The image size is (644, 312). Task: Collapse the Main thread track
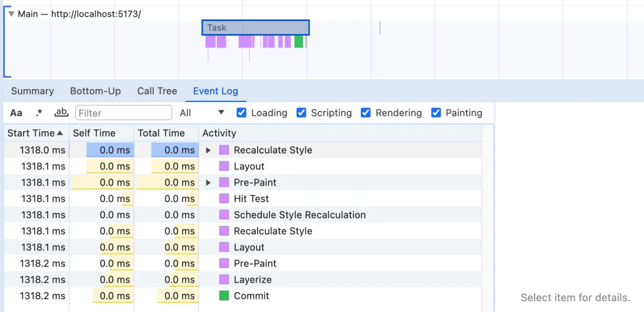coord(11,14)
